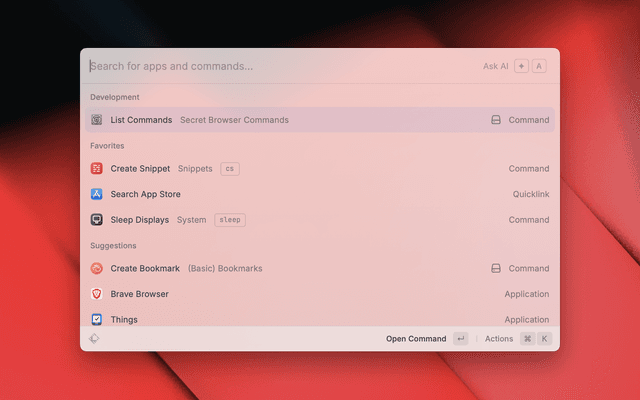Click the 'Snippets' subtitle text

[x=195, y=169]
